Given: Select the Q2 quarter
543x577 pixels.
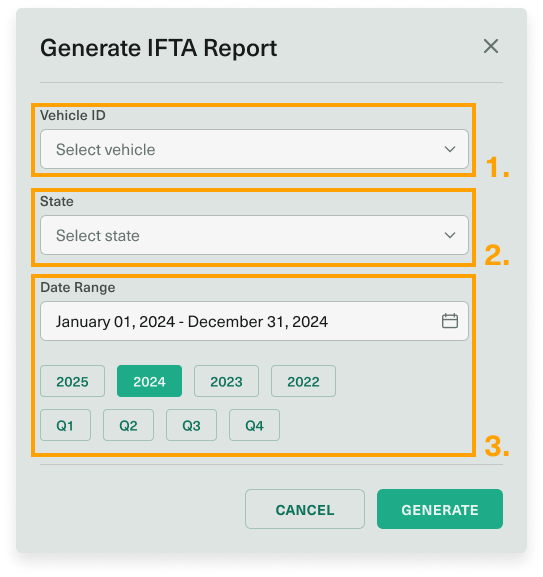Looking at the screenshot, I should [128, 425].
